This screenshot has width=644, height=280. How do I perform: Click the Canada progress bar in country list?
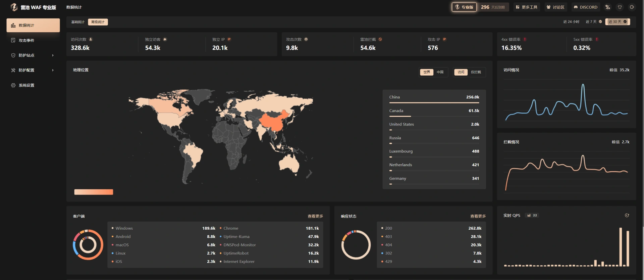click(x=434, y=116)
